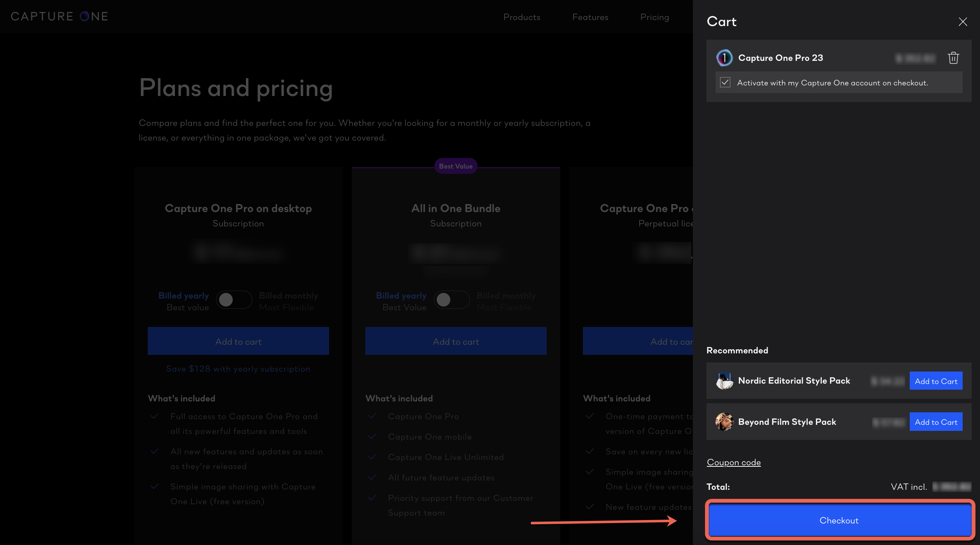Open the Beyond Film Style Pack thumbnail
980x545 pixels.
(724, 422)
